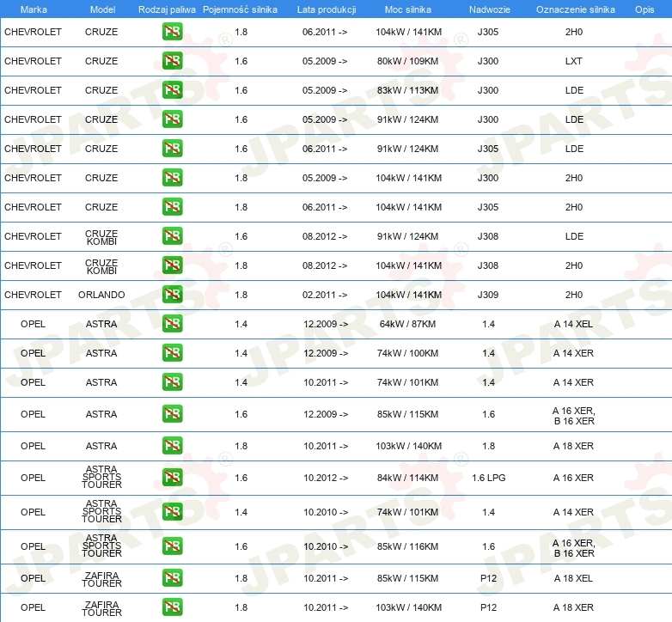Viewport: 672px width, 622px height.
Task: Click the fuel icon for Zafira Tourer A 18 XEL
Action: pyautogui.click(x=172, y=578)
